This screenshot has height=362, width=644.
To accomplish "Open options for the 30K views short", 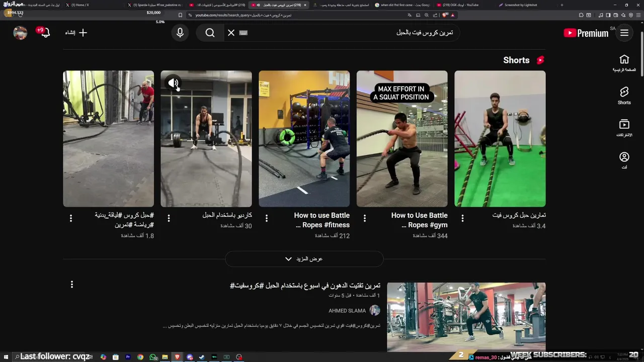I will pos(169,218).
